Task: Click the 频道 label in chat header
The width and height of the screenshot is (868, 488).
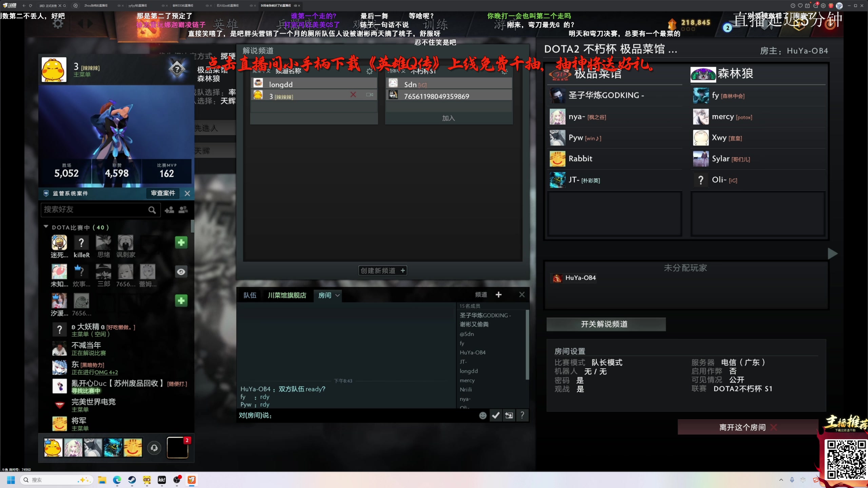Action: pos(481,295)
